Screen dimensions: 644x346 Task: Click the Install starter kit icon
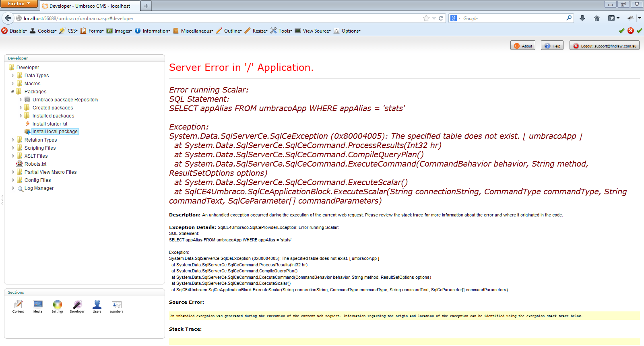point(27,124)
